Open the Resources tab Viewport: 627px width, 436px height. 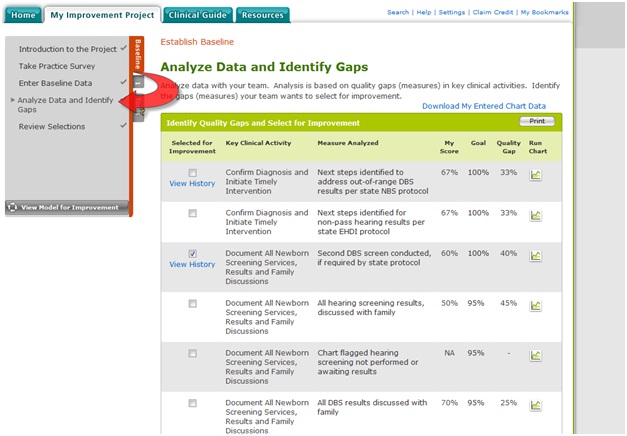264,14
